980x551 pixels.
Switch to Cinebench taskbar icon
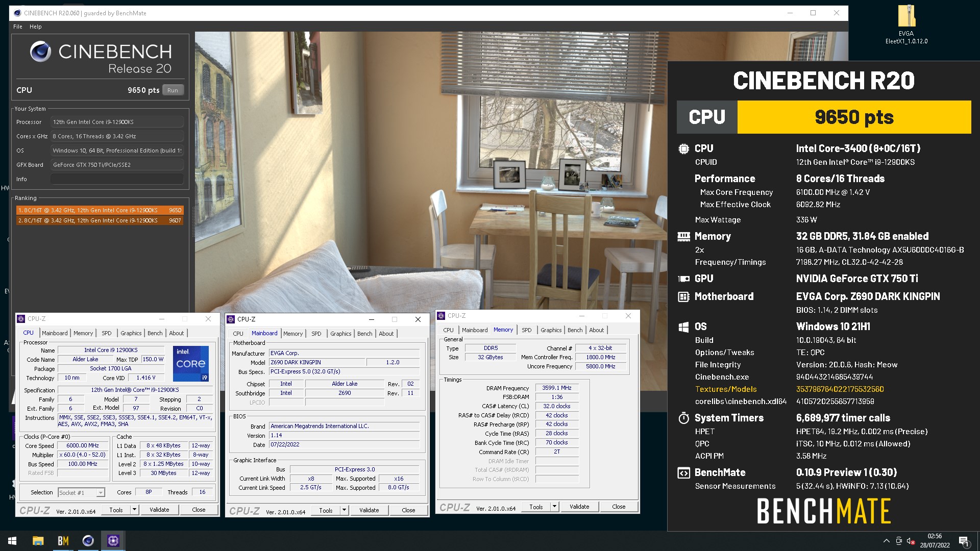click(x=88, y=541)
